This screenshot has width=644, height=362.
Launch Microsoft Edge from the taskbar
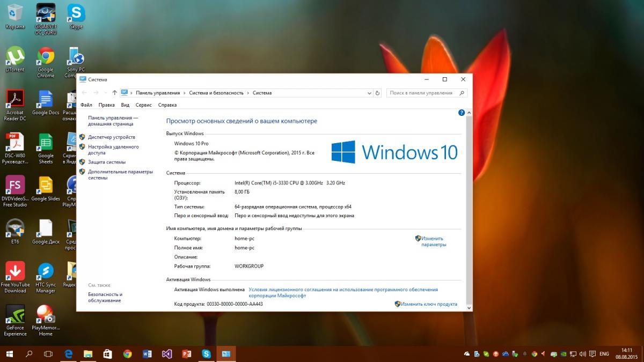69,354
